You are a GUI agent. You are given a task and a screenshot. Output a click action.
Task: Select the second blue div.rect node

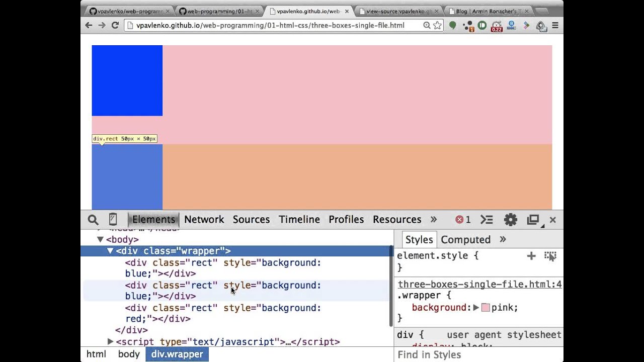pyautogui.click(x=235, y=291)
